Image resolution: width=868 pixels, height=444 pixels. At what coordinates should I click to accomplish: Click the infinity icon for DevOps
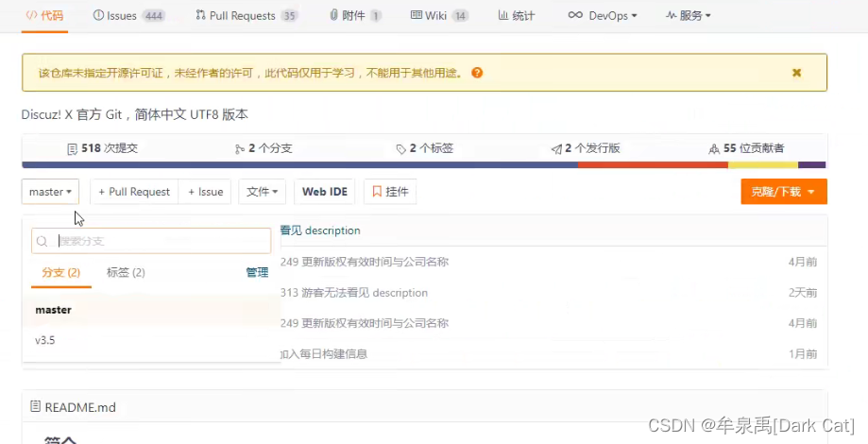click(x=576, y=15)
